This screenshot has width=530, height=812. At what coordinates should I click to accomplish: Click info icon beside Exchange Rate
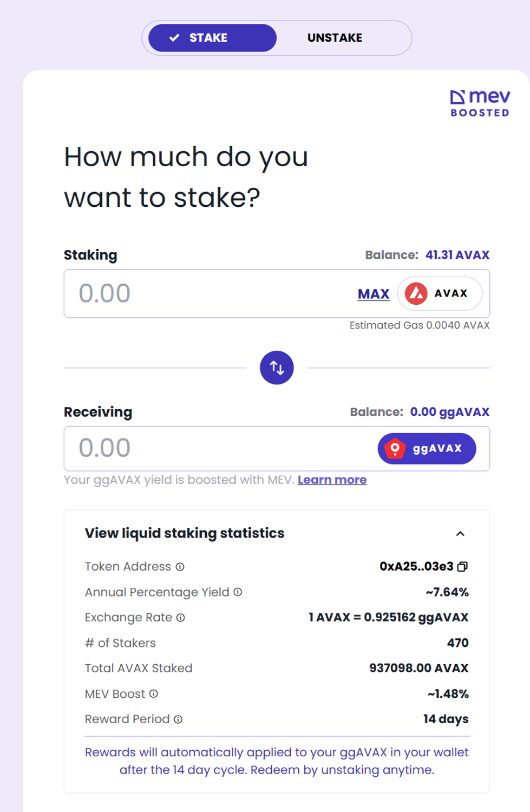click(181, 618)
